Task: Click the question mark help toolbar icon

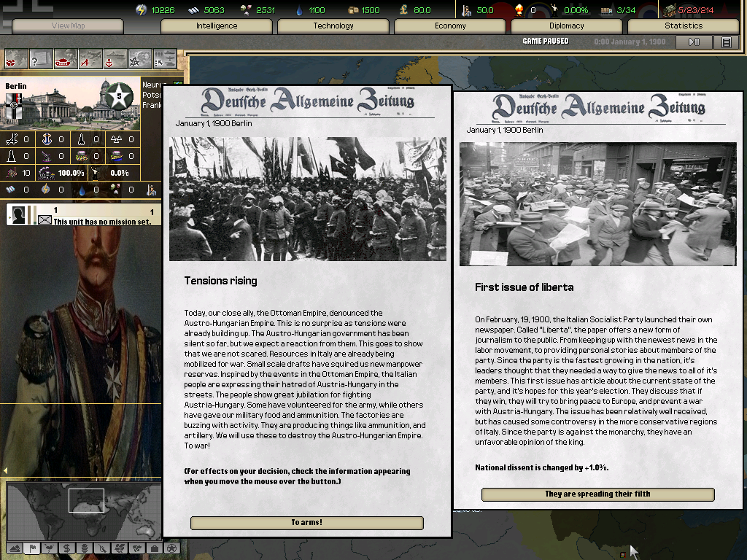Action: (x=40, y=57)
